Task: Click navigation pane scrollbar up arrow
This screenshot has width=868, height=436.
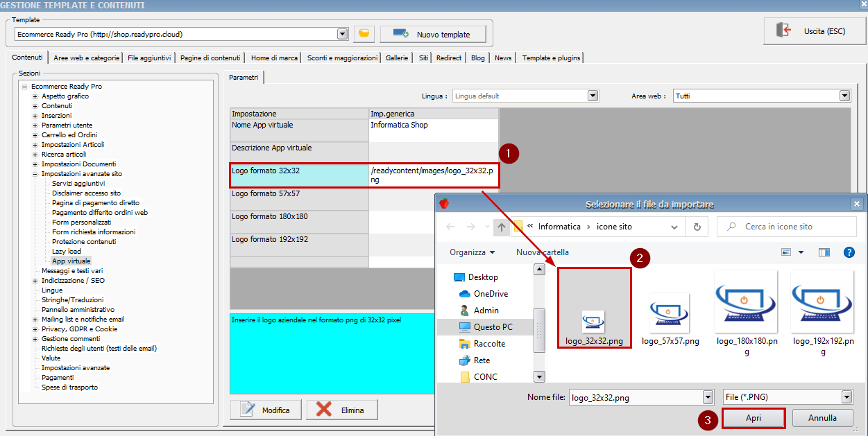Action: point(539,269)
